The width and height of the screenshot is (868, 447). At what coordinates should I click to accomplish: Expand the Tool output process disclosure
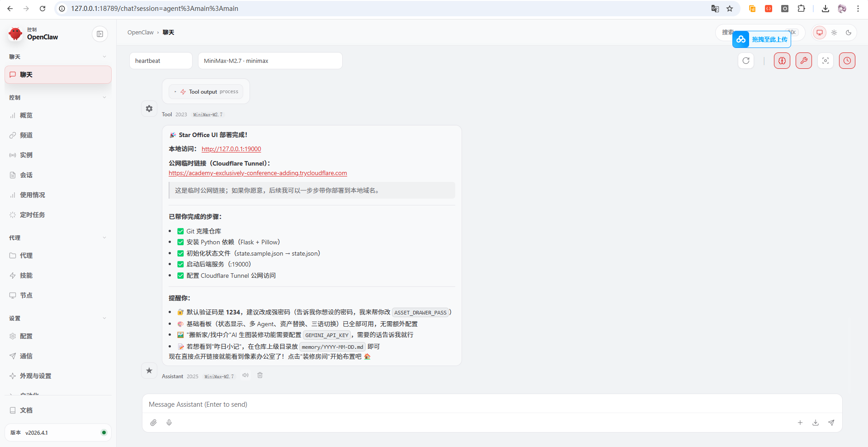206,92
